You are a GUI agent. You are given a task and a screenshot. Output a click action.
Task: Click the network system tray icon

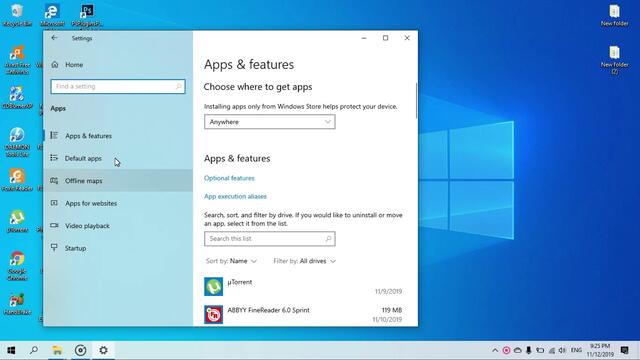pos(551,350)
